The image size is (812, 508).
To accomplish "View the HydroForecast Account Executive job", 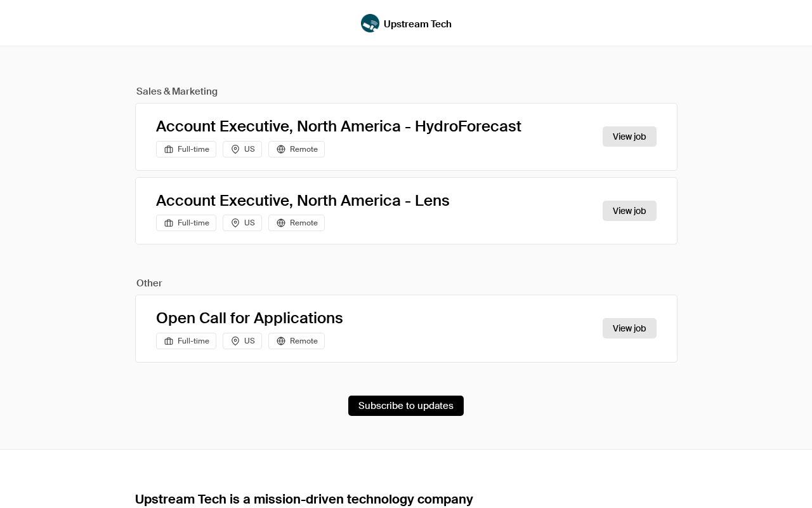I will pyautogui.click(x=629, y=137).
